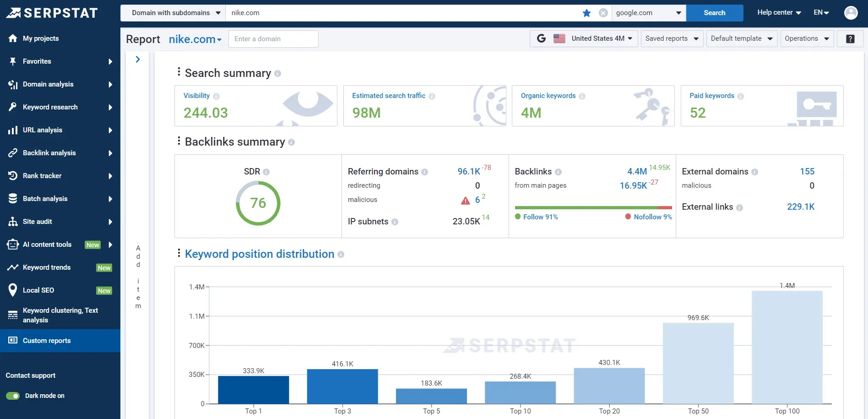This screenshot has height=419, width=868.
Task: Click the Backlinks 4.4M value
Action: [637, 172]
